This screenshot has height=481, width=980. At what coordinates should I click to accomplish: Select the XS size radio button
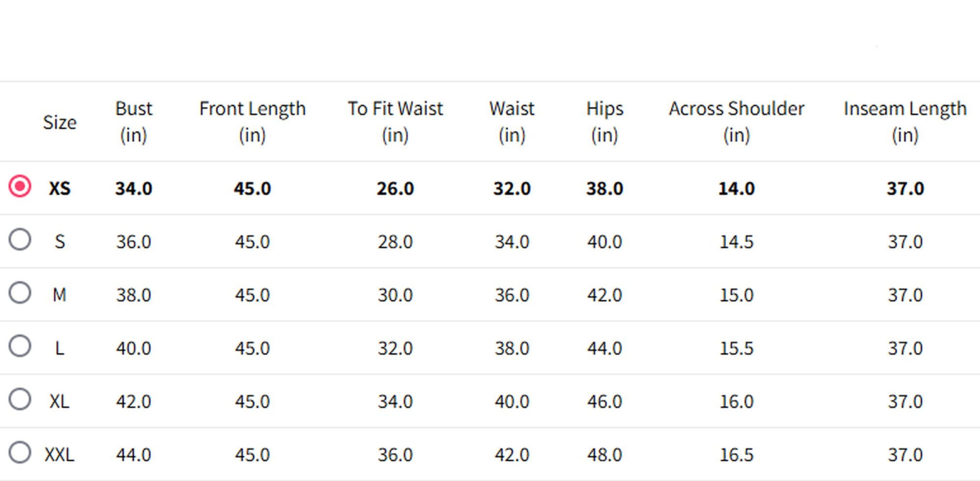20,186
